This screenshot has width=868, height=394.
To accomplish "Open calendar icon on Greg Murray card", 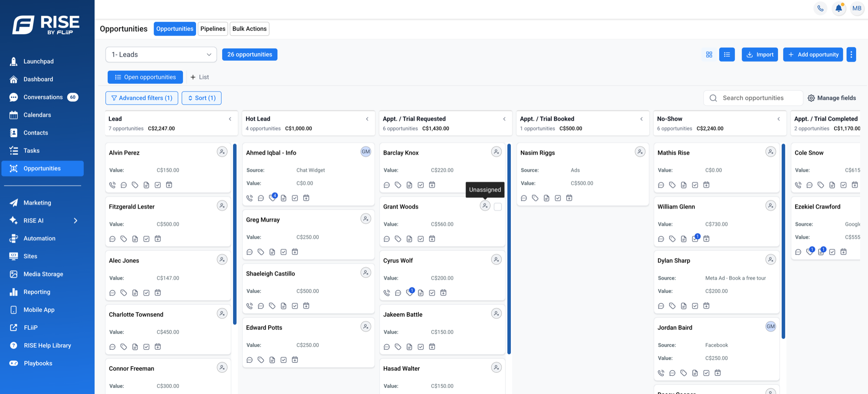I will [x=295, y=252].
